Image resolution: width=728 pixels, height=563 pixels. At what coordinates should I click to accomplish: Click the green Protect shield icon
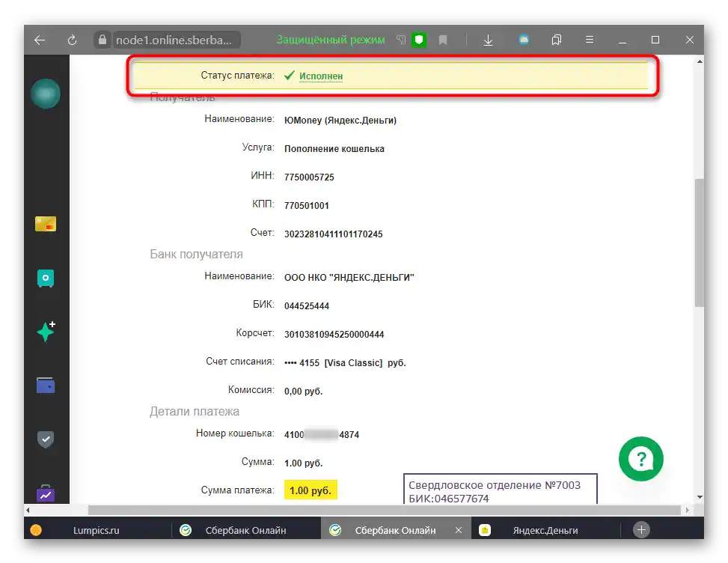(x=419, y=40)
